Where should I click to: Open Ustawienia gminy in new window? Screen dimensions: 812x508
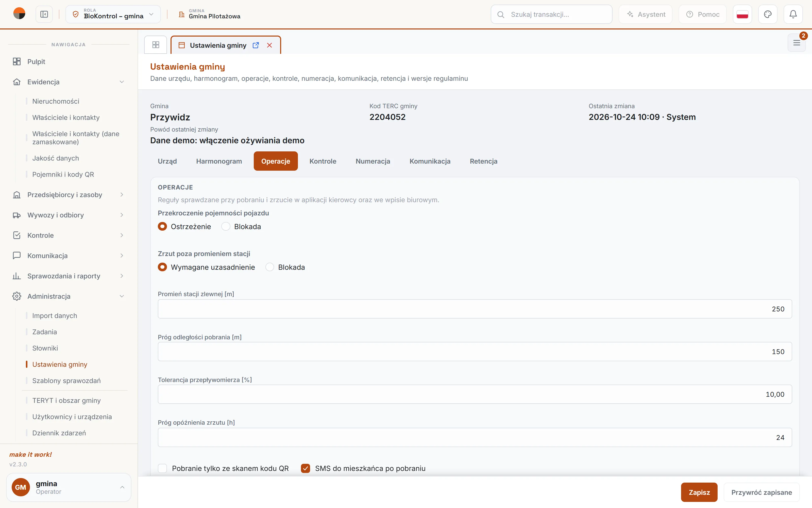pyautogui.click(x=256, y=45)
